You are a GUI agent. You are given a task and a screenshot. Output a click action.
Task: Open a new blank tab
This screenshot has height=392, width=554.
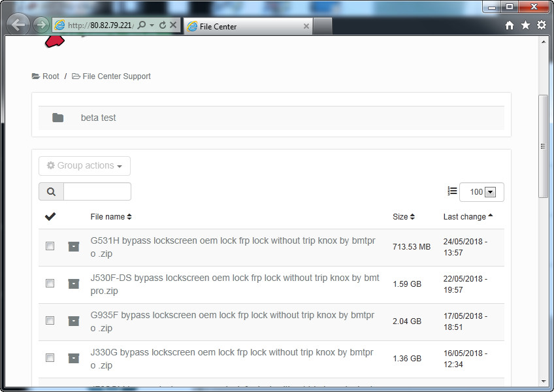pyautogui.click(x=323, y=26)
